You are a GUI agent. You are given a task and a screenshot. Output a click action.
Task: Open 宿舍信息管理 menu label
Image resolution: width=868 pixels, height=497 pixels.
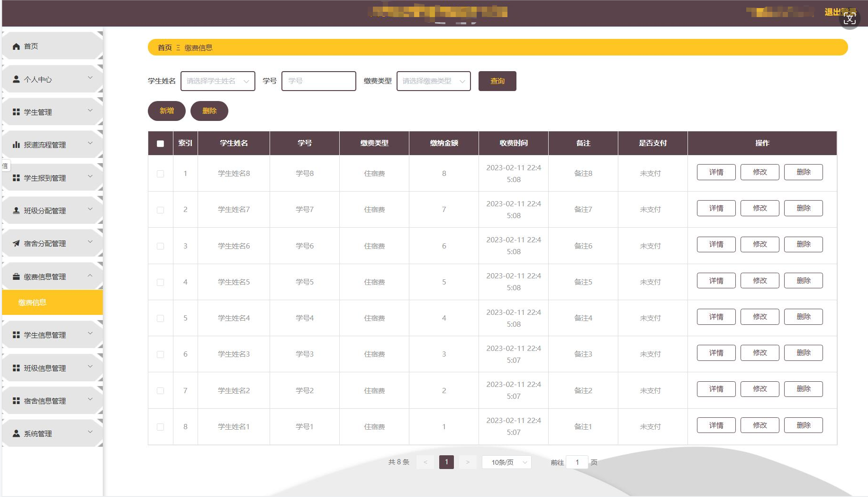(x=45, y=401)
